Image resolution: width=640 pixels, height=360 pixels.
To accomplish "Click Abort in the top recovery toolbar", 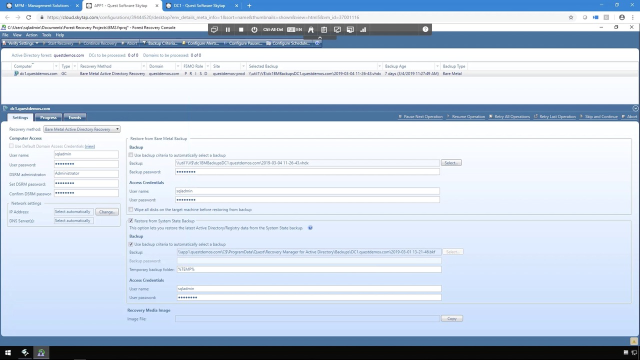I will click(x=129, y=43).
